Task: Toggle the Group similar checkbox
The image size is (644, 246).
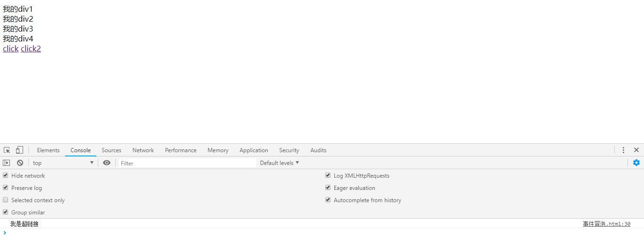Action: click(x=6, y=212)
